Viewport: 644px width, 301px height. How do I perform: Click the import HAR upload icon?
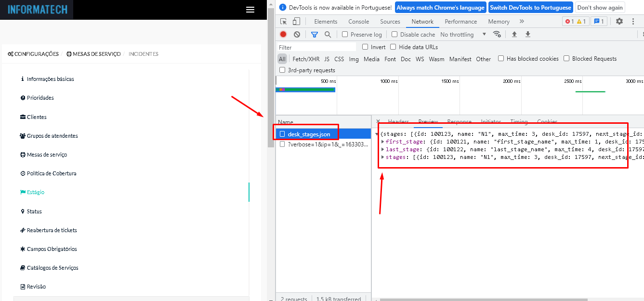(x=514, y=34)
